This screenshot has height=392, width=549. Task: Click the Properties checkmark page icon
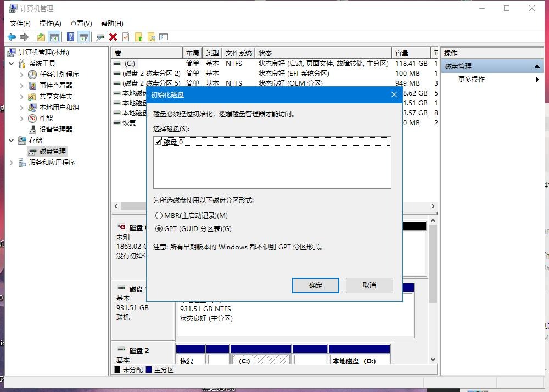(126, 37)
